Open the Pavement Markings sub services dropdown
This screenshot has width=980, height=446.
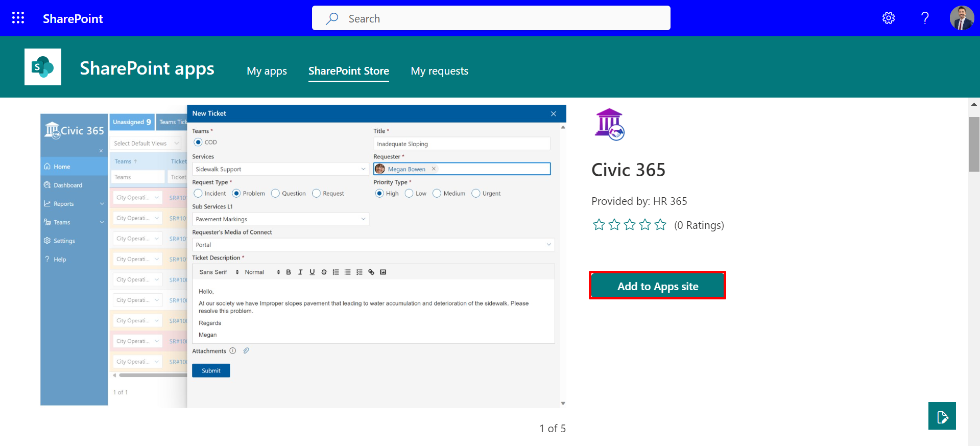click(x=280, y=219)
